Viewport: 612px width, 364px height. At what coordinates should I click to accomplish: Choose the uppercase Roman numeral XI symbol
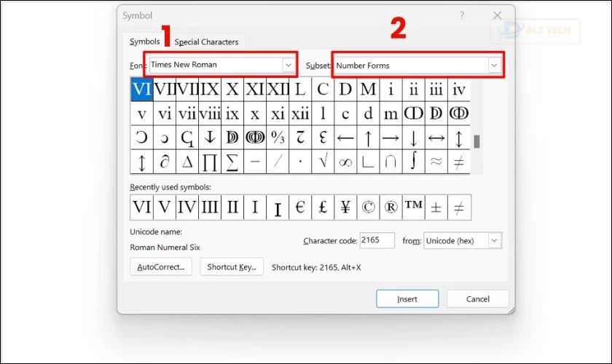pyautogui.click(x=255, y=90)
